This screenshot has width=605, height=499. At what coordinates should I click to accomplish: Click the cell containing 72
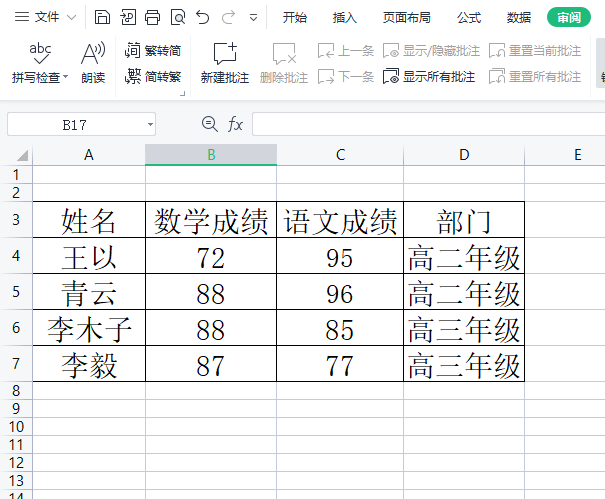click(211, 256)
